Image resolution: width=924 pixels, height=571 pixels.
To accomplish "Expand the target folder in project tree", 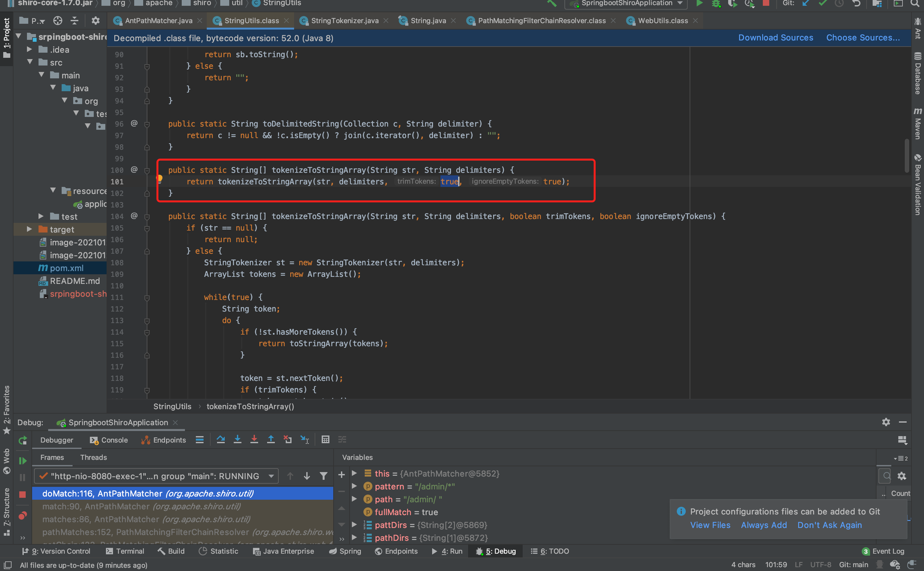I will point(30,229).
